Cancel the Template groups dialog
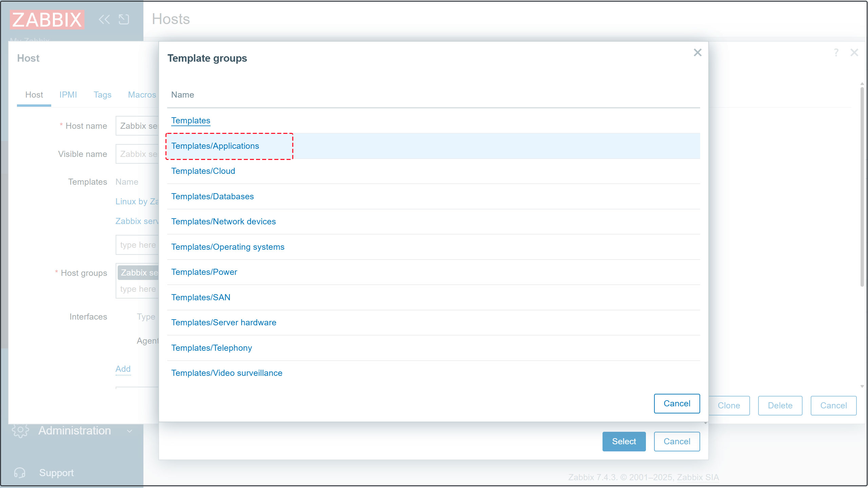 (676, 404)
